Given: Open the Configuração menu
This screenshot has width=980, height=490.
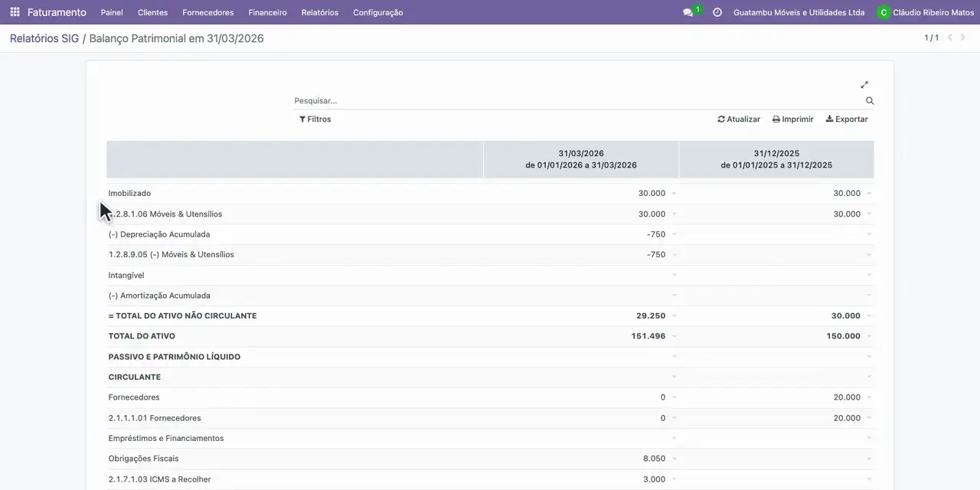Looking at the screenshot, I should pyautogui.click(x=378, y=12).
